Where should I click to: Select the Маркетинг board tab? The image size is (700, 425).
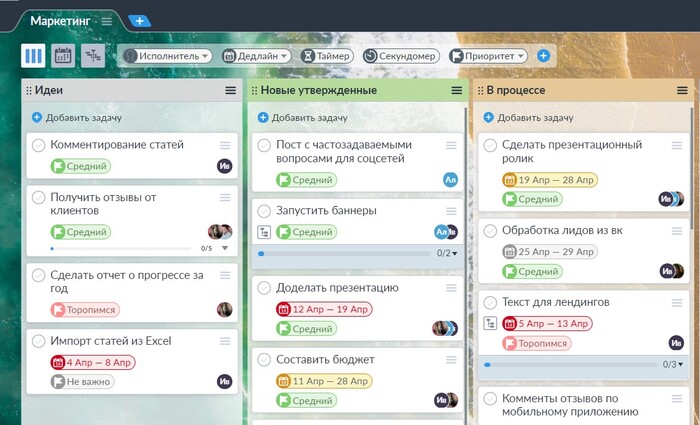coord(60,21)
